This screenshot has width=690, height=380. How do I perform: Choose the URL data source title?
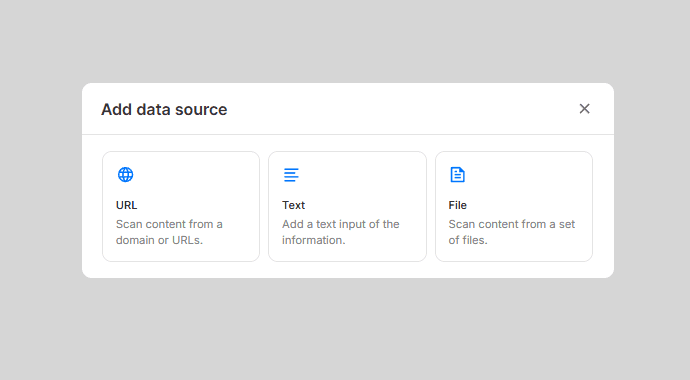click(x=126, y=205)
